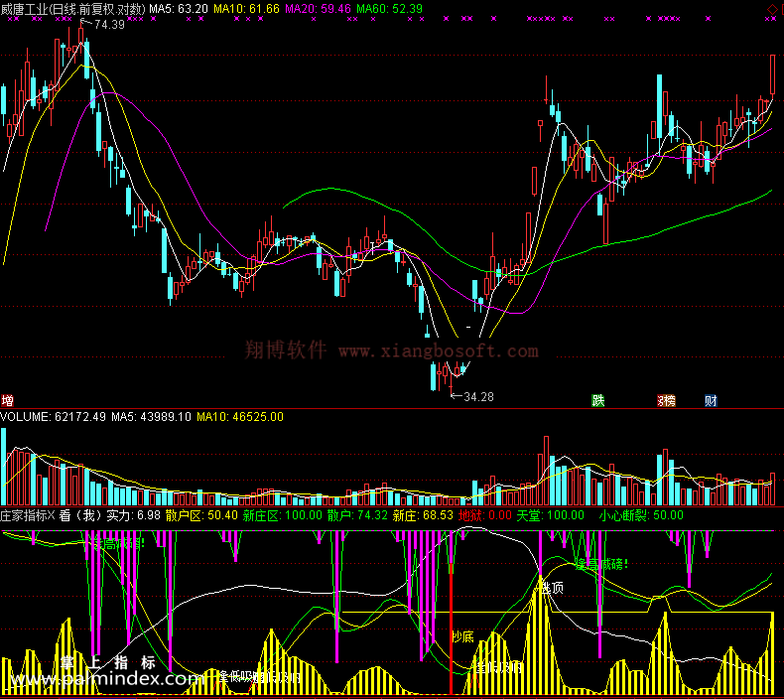Click the MA10: 61.66 label in the price chart header

246,9
